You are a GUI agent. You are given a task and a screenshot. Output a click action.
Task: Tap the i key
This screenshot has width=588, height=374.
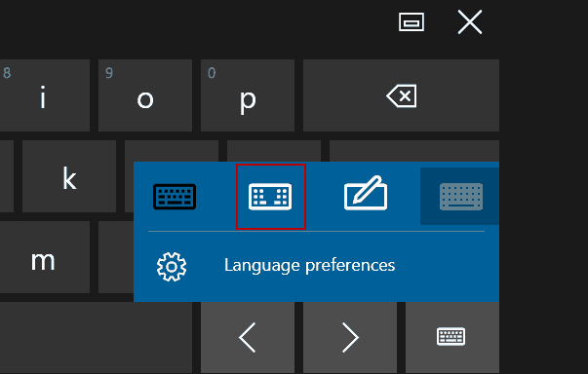pos(44,95)
